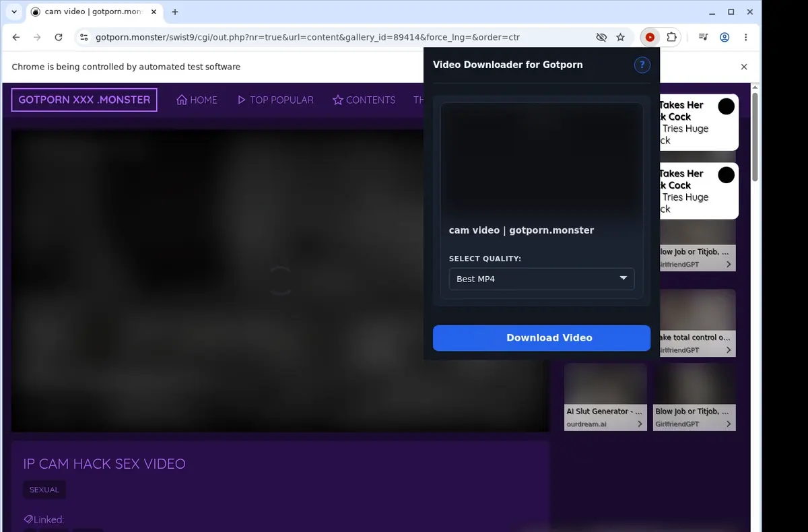This screenshot has height=532, width=808.
Task: Click the ourdream.ai ad thumbnail
Action: (x=605, y=397)
